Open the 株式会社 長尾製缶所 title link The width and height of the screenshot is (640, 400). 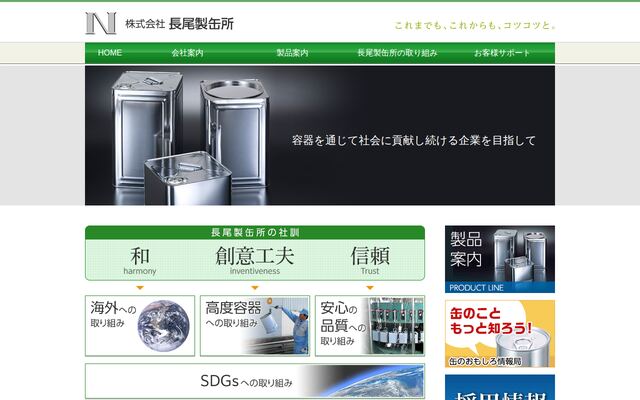(x=179, y=24)
